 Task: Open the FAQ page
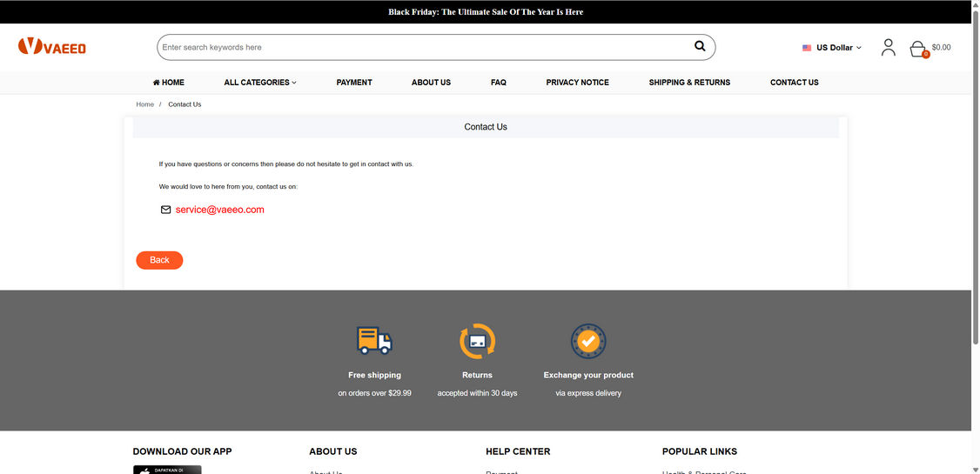pos(498,83)
